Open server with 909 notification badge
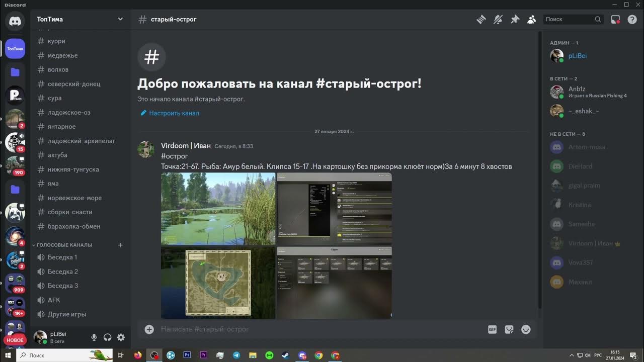The image size is (644, 362). pos(15,283)
